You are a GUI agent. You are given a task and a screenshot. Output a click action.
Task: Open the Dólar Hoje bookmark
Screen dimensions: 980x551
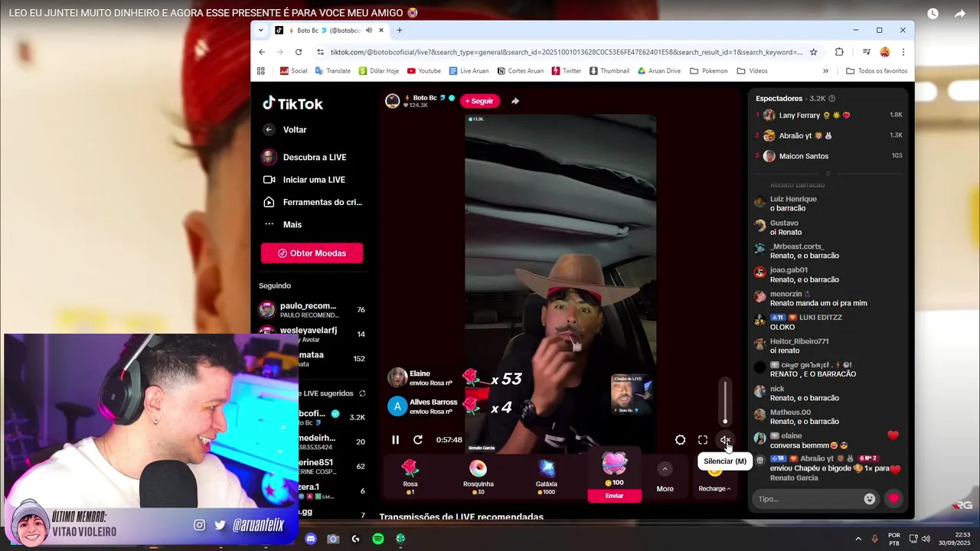(379, 71)
